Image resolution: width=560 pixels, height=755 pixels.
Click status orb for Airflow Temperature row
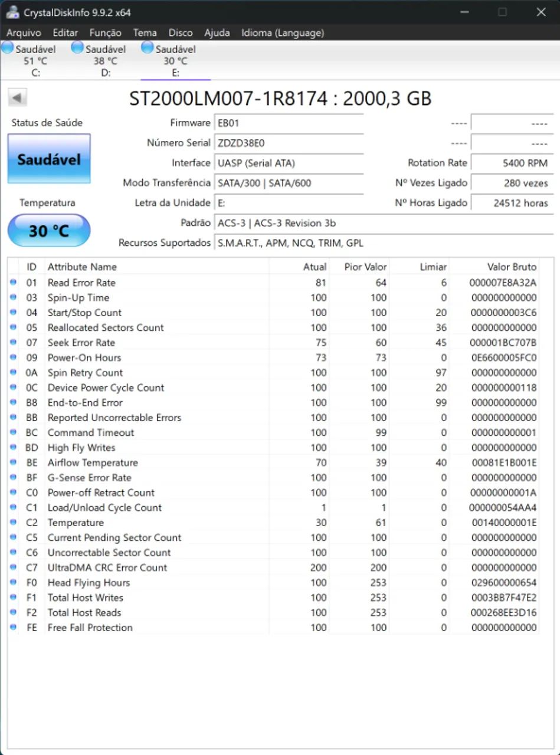coord(14,462)
